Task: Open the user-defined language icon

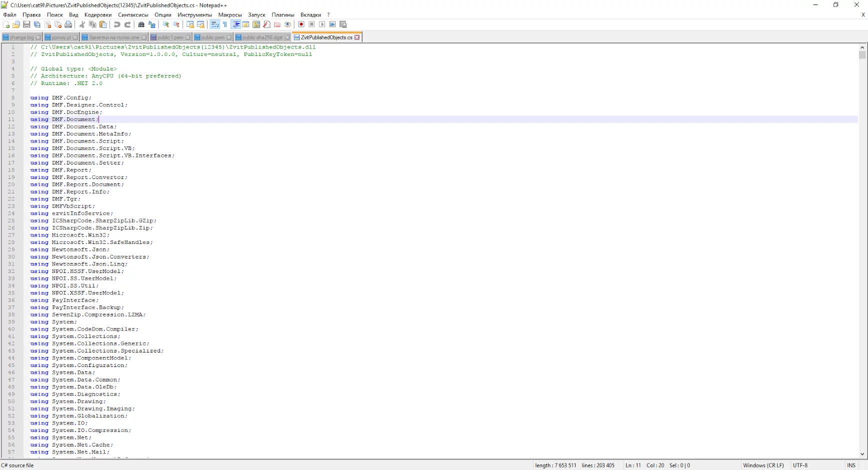Action: (x=246, y=24)
